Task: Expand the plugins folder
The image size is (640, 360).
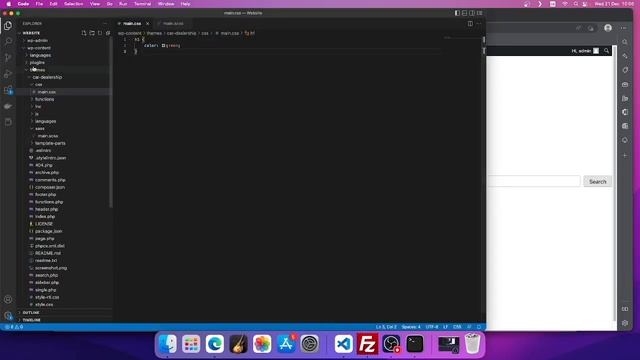Action: coord(37,62)
